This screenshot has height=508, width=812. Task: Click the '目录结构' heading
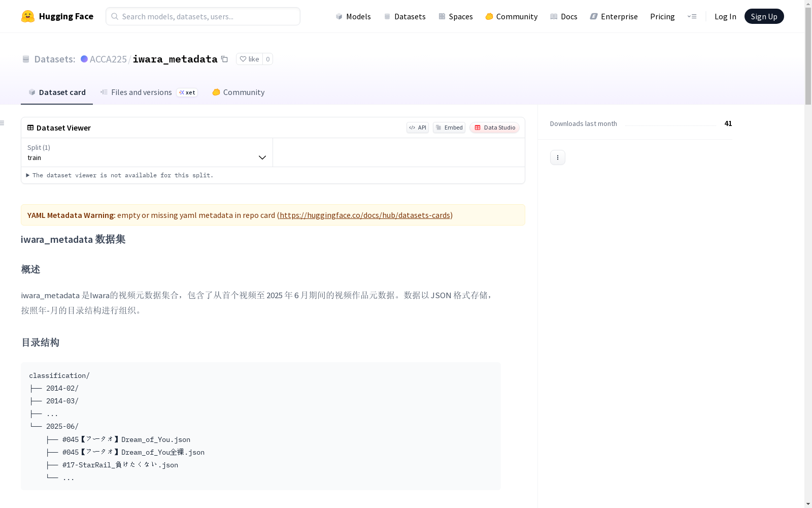[x=40, y=342]
